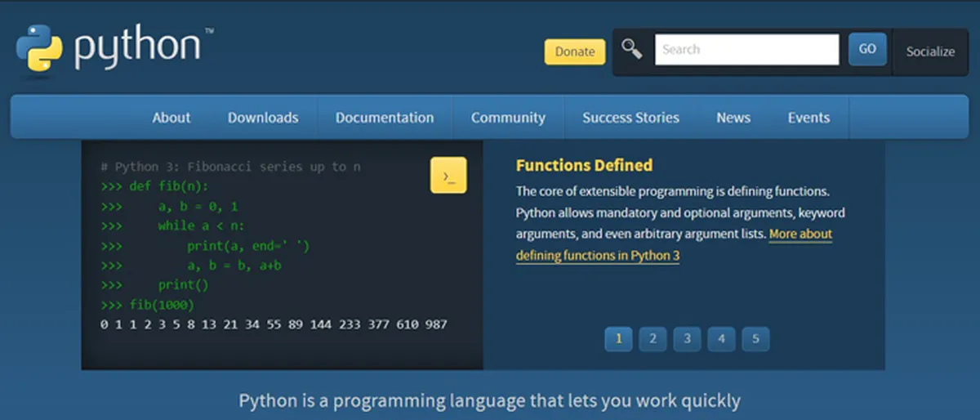Click the 'Functions Defined' heading
Screen dimensions: 980x420
pos(584,165)
